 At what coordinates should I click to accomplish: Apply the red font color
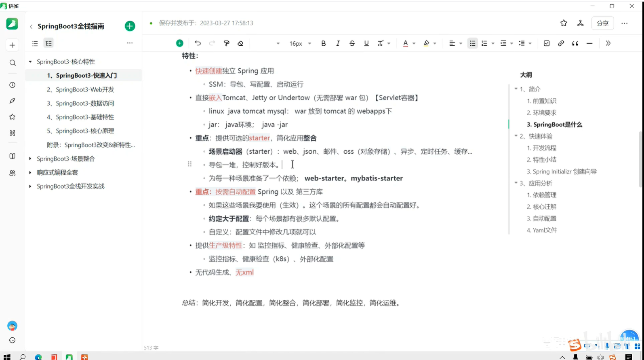point(406,43)
